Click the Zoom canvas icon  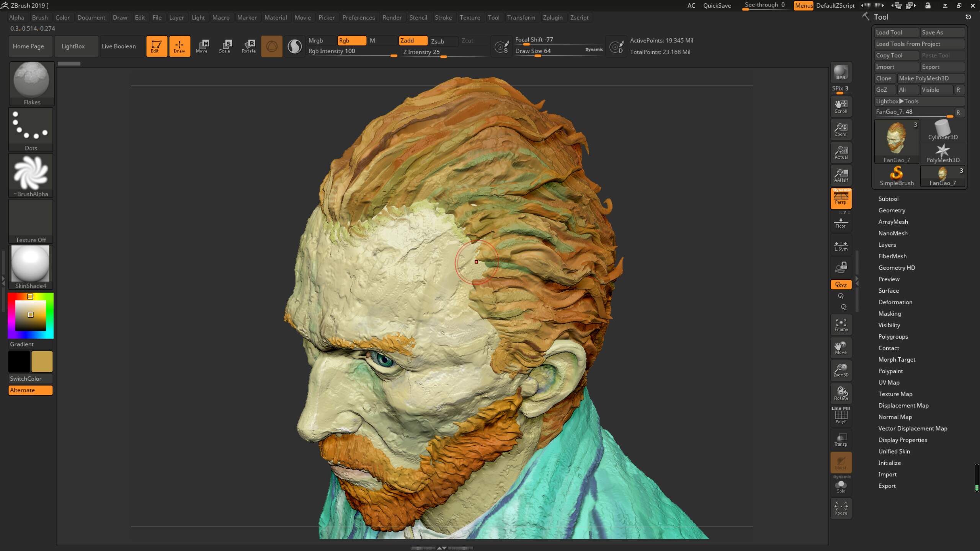pyautogui.click(x=841, y=130)
